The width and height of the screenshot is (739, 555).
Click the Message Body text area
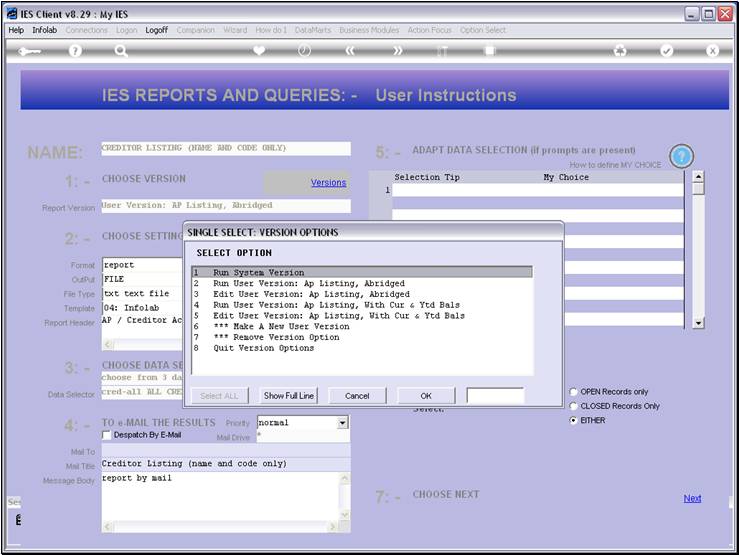pos(220,496)
